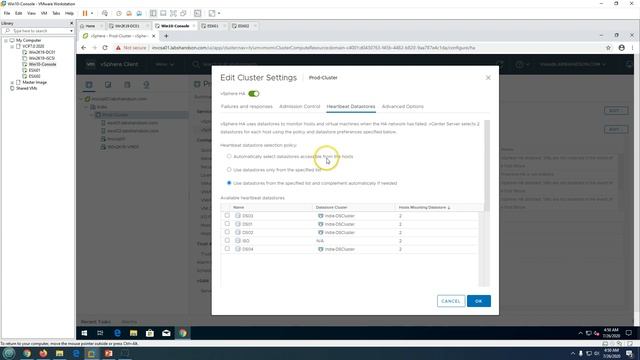640x360 pixels.
Task: Click the OK button in the dialog
Action: click(479, 301)
